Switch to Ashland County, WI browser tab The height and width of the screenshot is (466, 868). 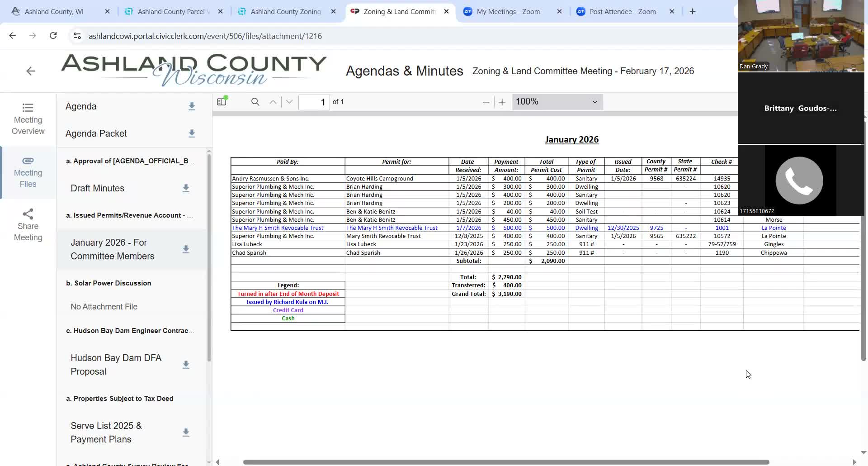[54, 11]
